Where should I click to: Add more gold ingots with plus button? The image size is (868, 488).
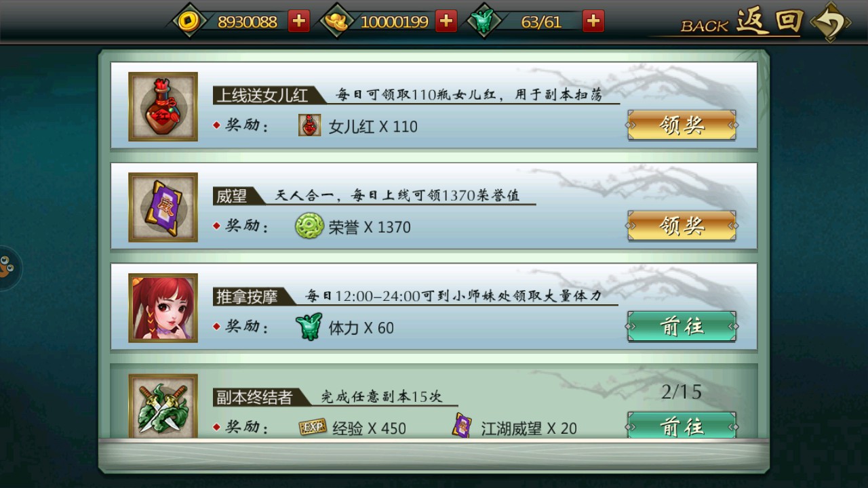(x=446, y=21)
